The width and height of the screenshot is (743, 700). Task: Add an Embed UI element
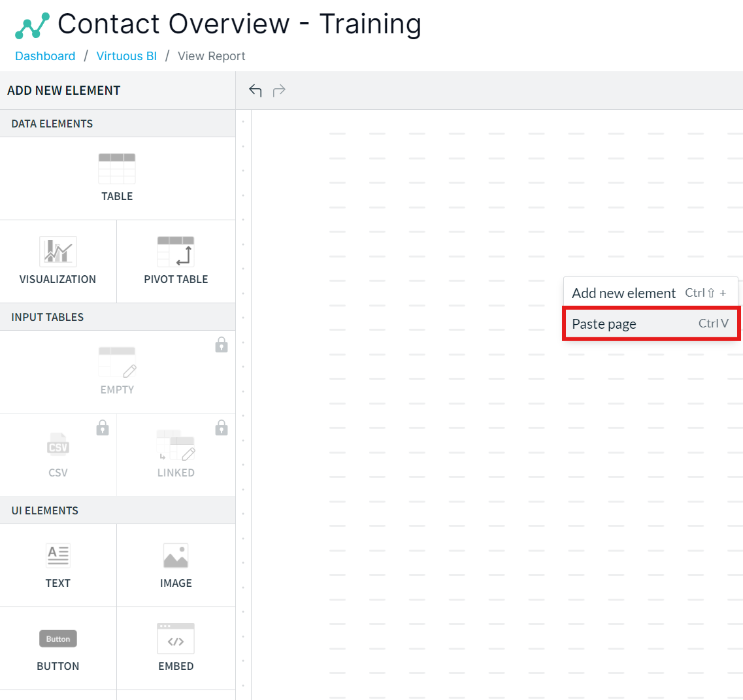(x=176, y=648)
